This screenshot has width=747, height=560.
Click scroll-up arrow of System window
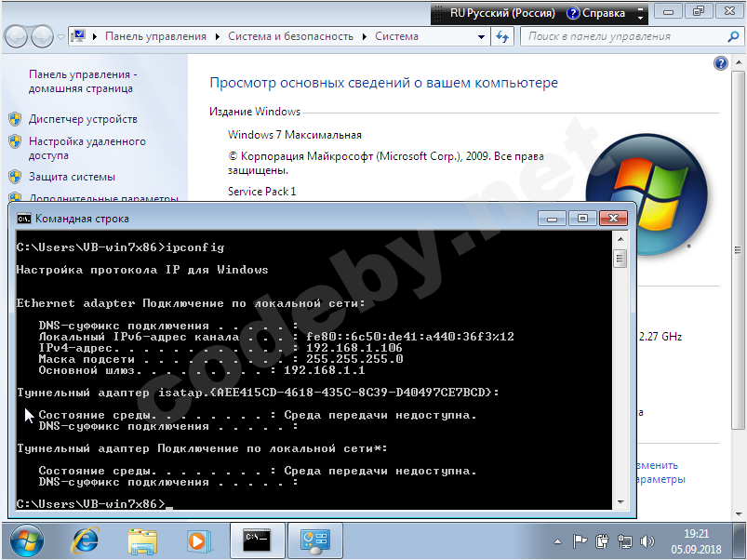click(x=739, y=63)
